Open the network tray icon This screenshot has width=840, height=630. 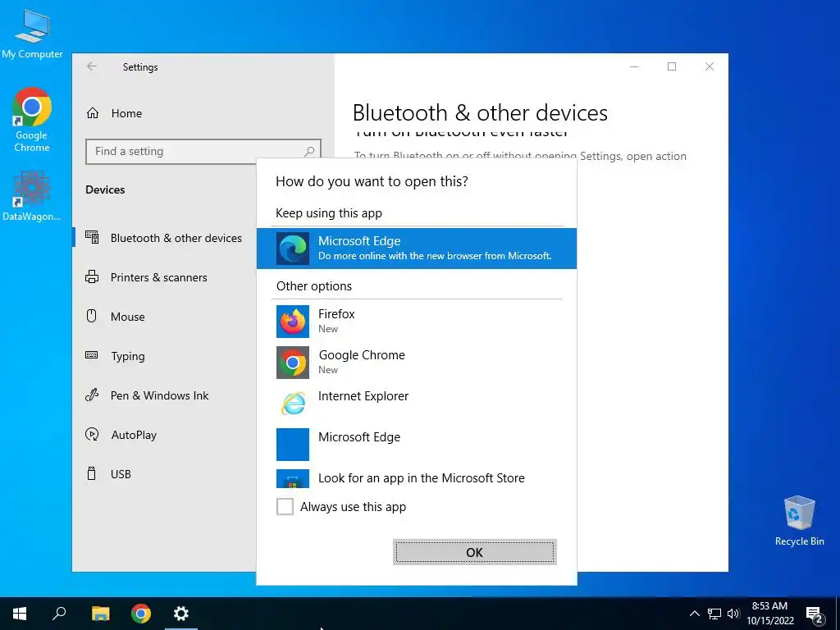[x=714, y=614]
